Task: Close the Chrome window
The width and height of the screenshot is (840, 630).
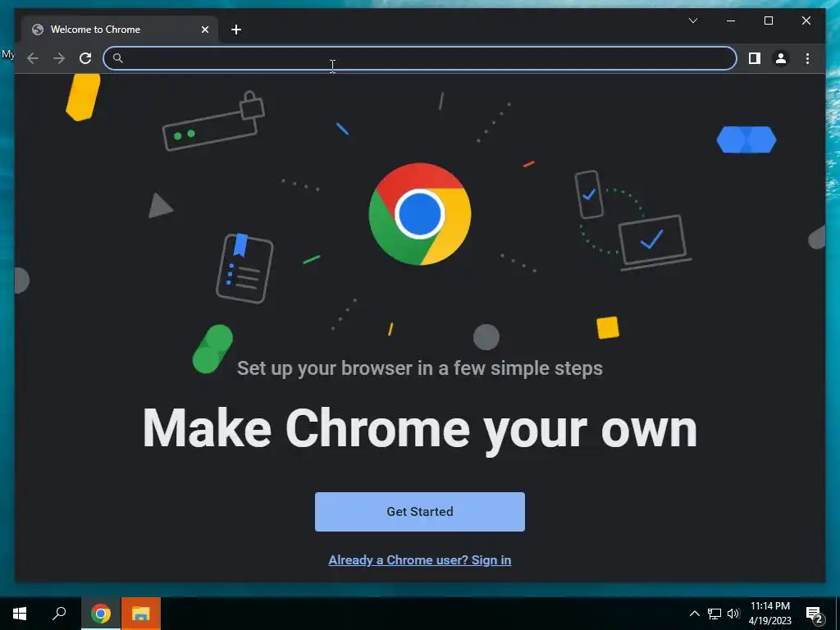Action: point(806,21)
